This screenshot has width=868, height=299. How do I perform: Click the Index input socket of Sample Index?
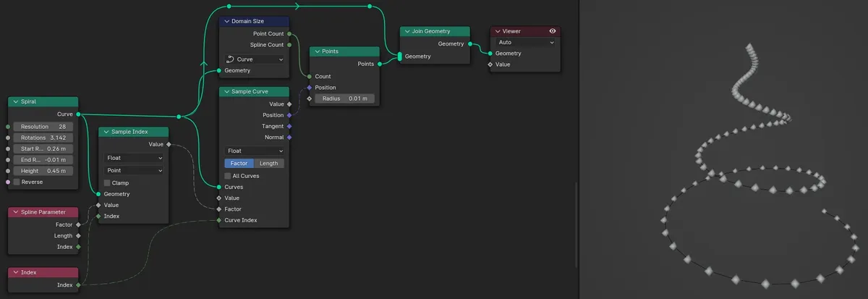click(x=98, y=216)
